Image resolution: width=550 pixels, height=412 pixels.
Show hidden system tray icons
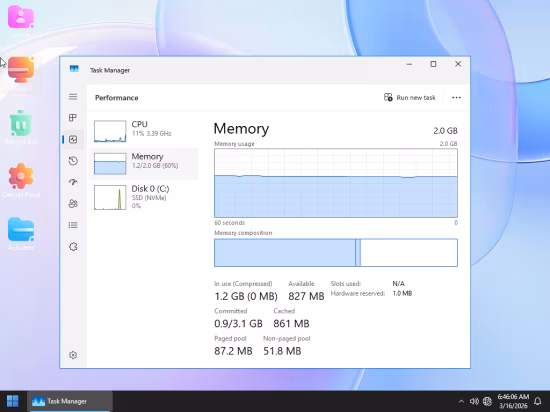[461, 401]
